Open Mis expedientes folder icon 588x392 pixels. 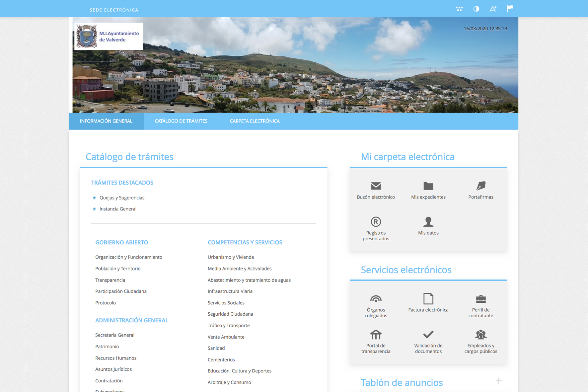pyautogui.click(x=428, y=186)
